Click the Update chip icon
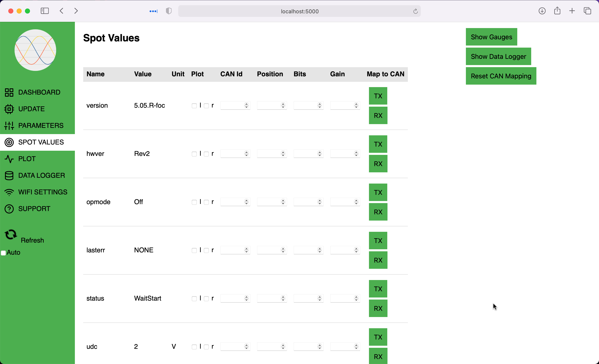599x364 pixels. pyautogui.click(x=9, y=109)
